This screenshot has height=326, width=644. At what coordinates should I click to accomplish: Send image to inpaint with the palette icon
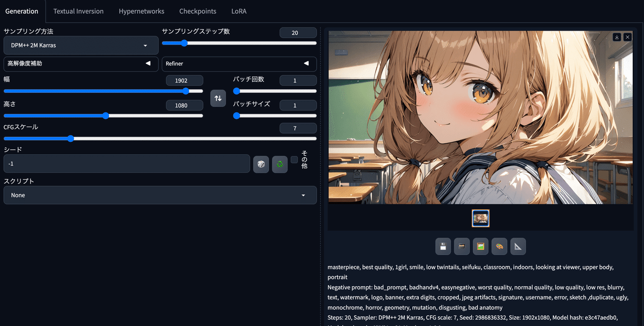click(499, 246)
